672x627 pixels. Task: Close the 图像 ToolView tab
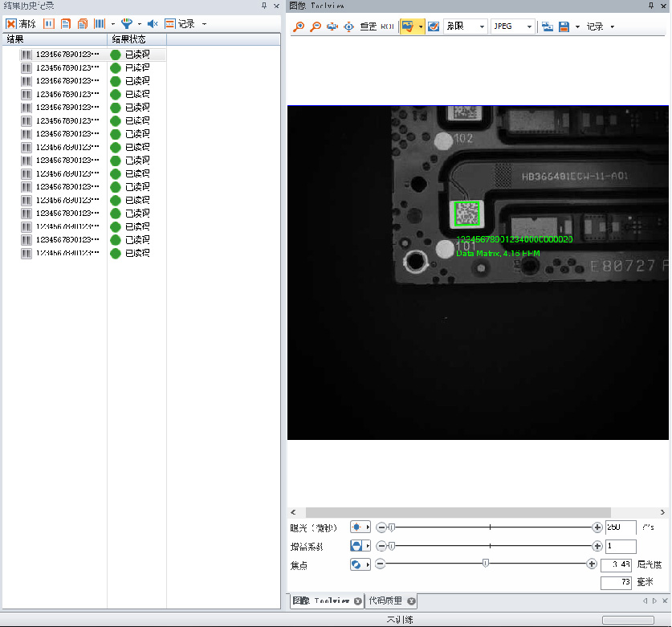358,601
